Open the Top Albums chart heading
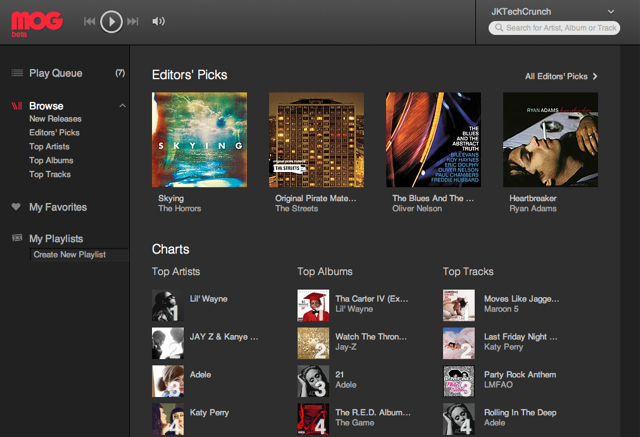The image size is (640, 437). (x=325, y=272)
